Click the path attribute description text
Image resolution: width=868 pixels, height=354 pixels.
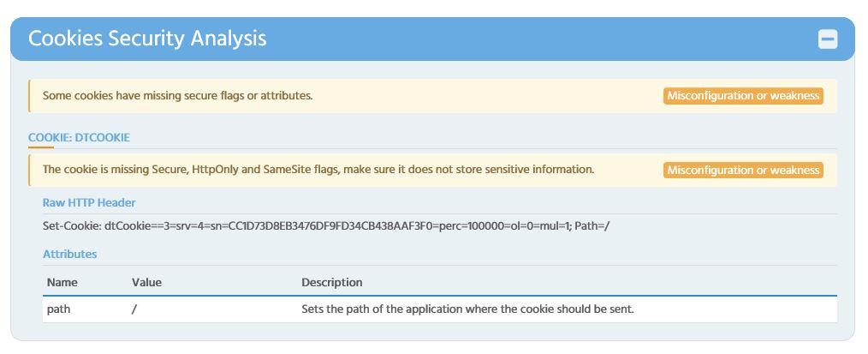(467, 309)
